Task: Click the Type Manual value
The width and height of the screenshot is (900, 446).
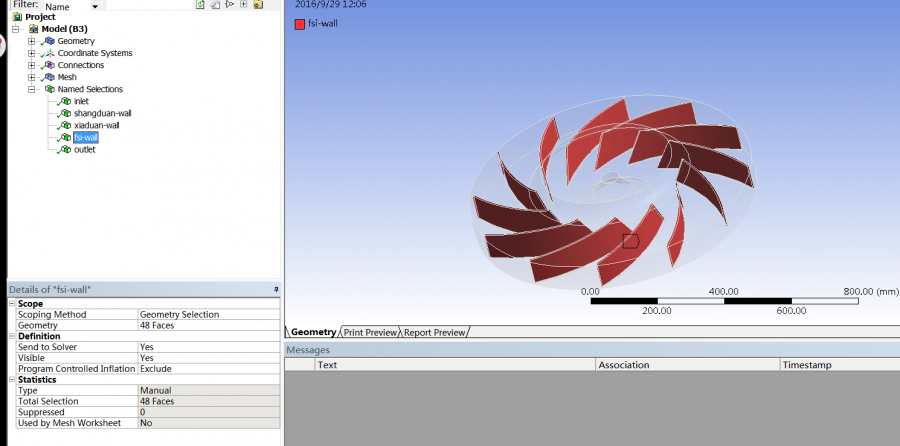Action: (x=209, y=391)
